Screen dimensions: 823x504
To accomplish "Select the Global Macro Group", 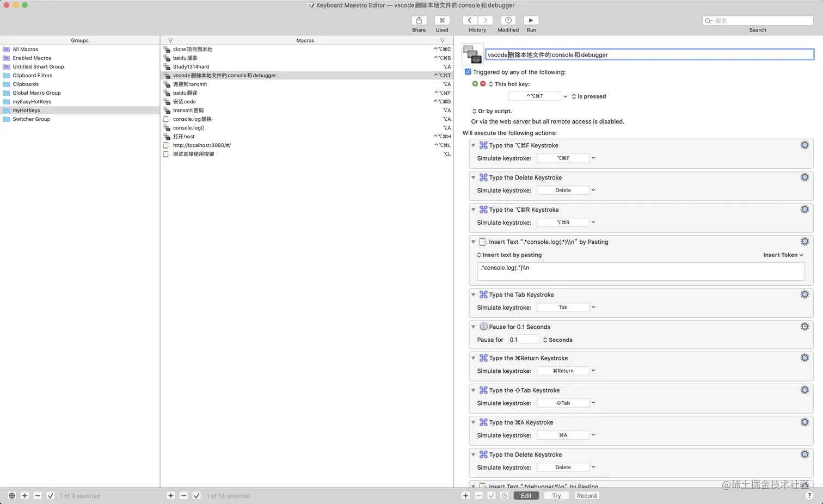I will coord(79,93).
